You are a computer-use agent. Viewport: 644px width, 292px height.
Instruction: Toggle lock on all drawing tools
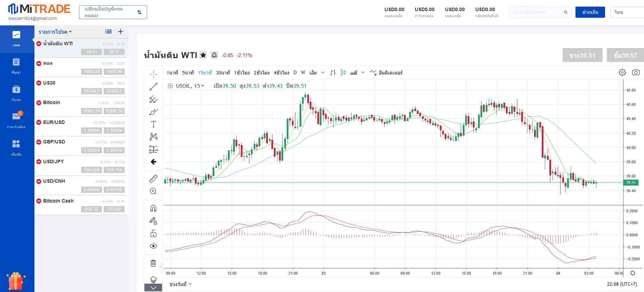[153, 234]
